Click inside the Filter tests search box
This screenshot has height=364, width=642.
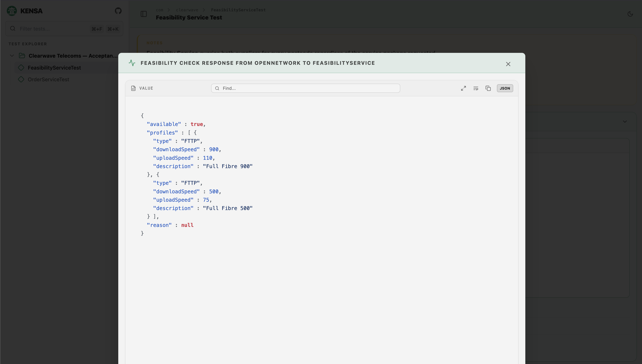(x=50, y=29)
